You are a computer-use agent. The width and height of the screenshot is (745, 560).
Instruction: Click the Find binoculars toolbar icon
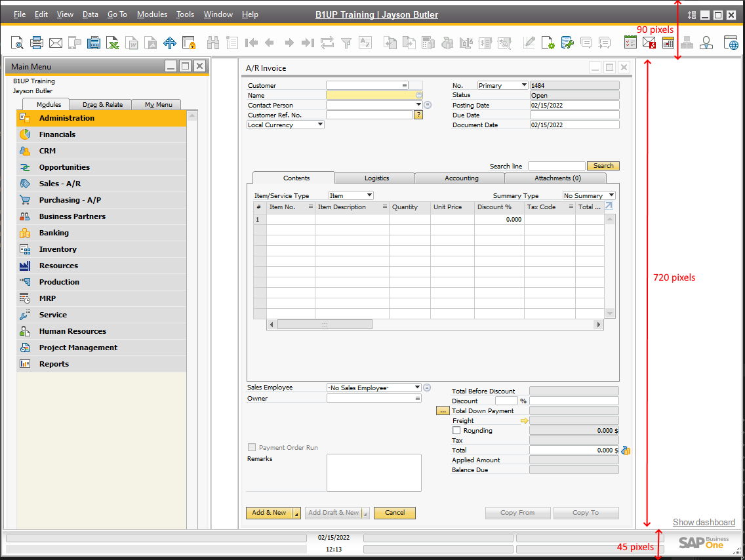coord(213,43)
